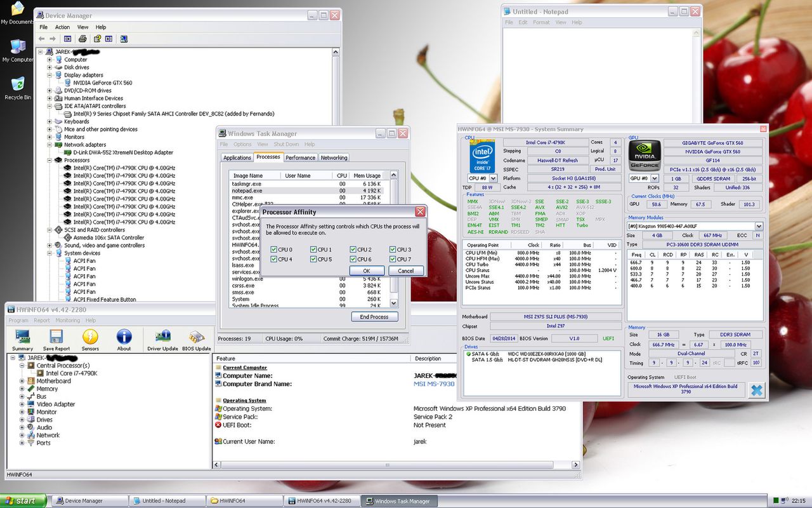The image size is (812, 508).
Task: Uncheck the CPU 6 affinity checkbox
Action: coord(353,259)
